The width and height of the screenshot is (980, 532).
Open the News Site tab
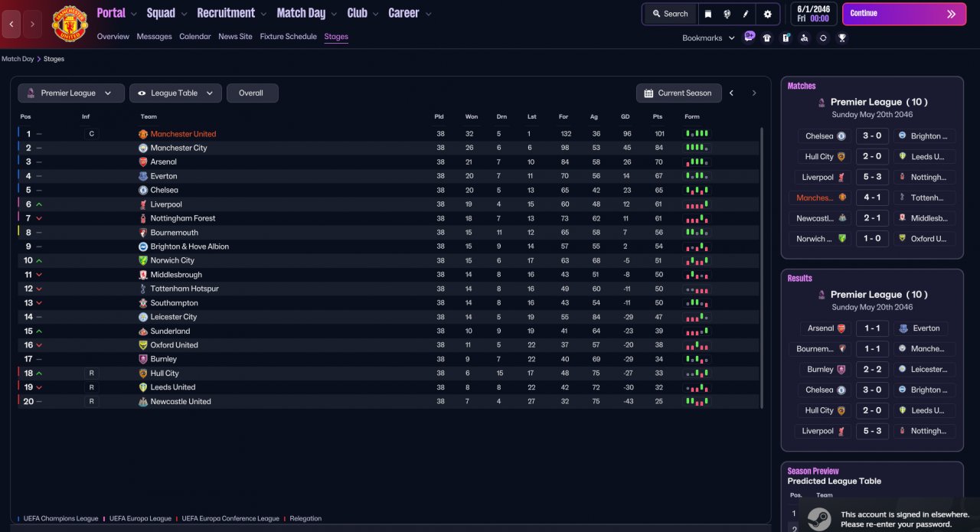(235, 37)
